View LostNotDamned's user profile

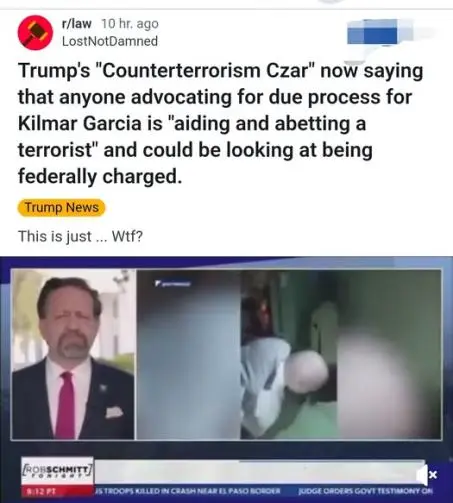tap(110, 41)
